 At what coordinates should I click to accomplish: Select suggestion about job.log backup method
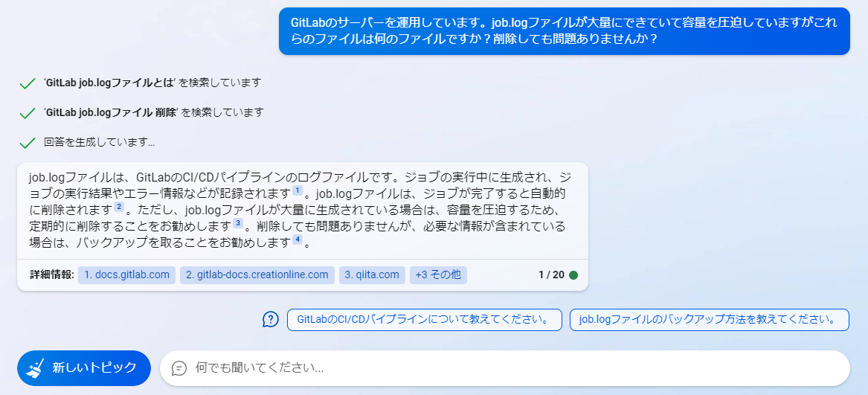(x=709, y=320)
